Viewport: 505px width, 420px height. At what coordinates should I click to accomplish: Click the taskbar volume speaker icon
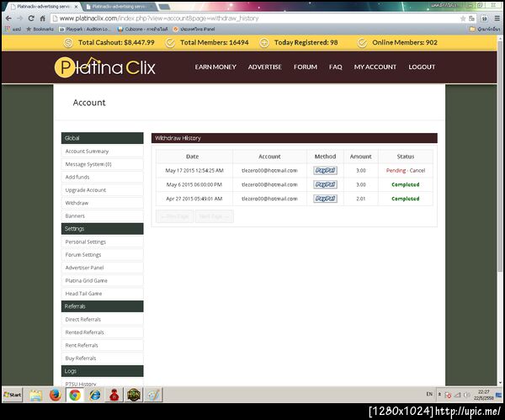466,395
